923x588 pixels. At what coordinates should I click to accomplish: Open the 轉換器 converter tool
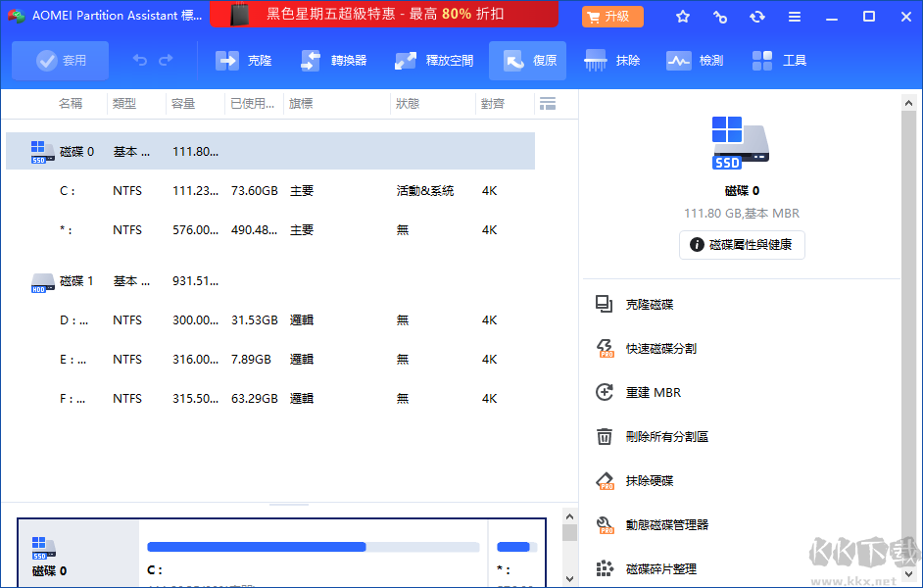point(334,61)
